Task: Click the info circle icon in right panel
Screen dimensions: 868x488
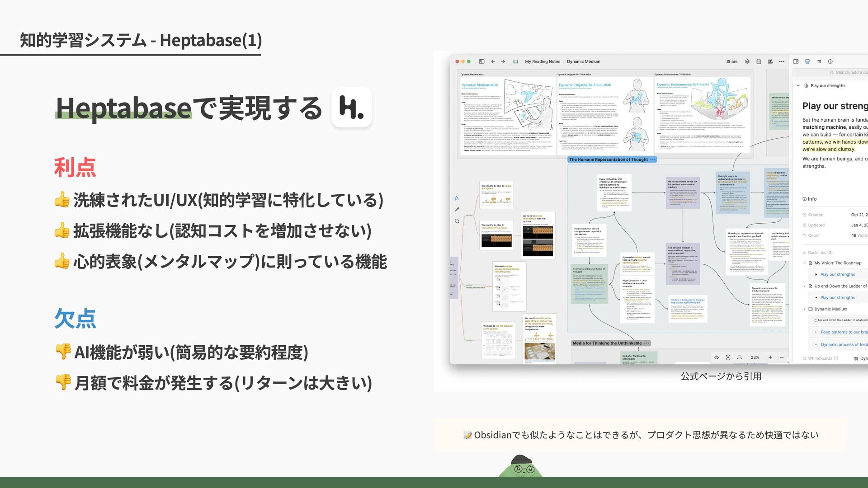Action: click(830, 61)
